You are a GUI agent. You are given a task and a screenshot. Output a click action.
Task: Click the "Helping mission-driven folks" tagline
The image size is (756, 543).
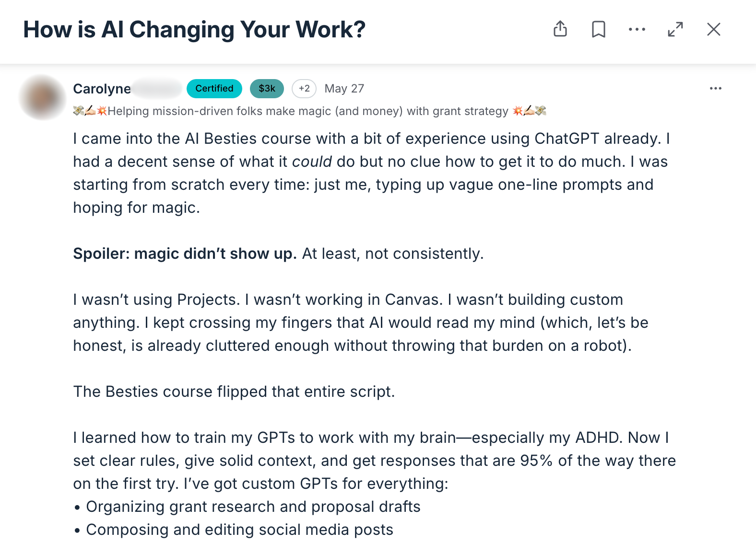pyautogui.click(x=307, y=111)
